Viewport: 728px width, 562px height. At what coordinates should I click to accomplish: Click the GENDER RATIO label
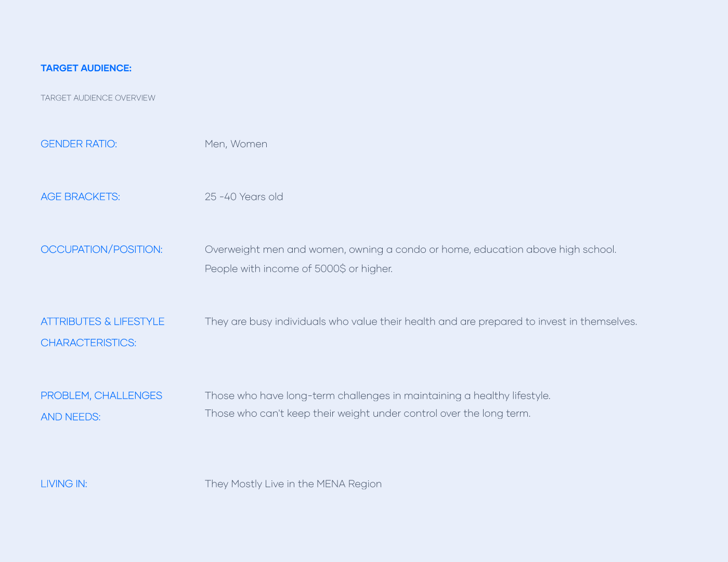(79, 144)
